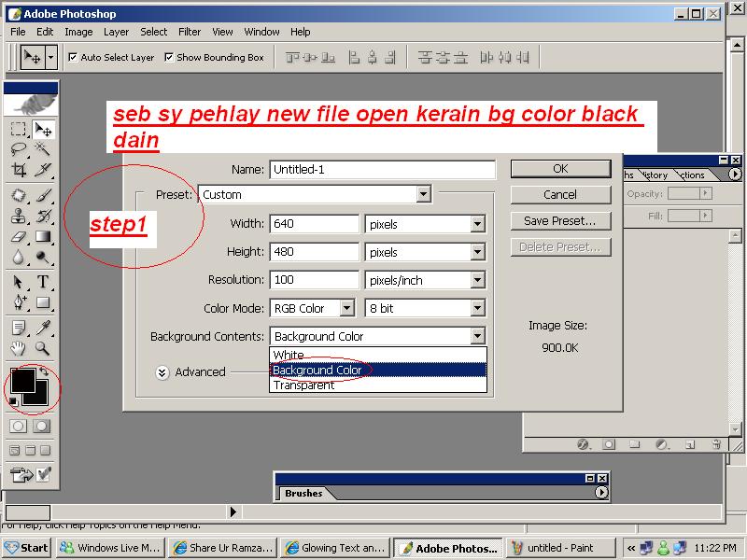Screen dimensions: 747x560
Task: Open the File menu
Action: tap(18, 32)
